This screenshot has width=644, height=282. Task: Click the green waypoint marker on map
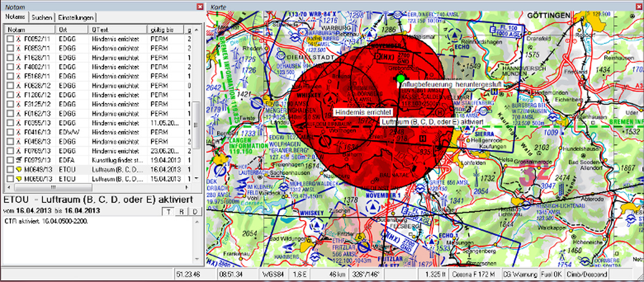[401, 78]
